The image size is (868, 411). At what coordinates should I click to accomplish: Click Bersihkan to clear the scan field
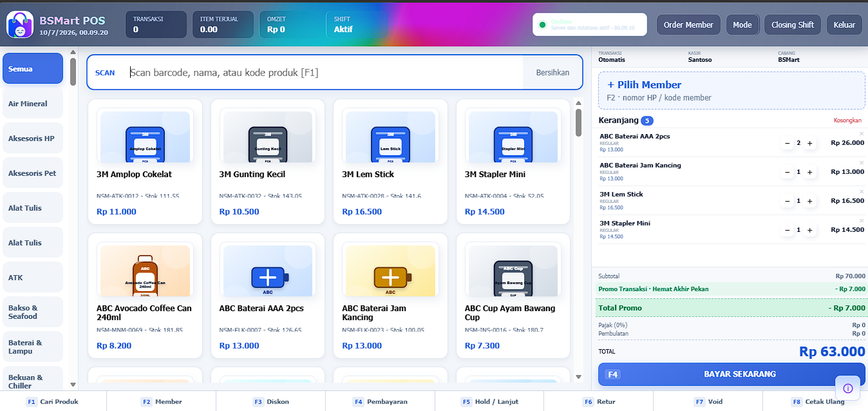coord(552,72)
